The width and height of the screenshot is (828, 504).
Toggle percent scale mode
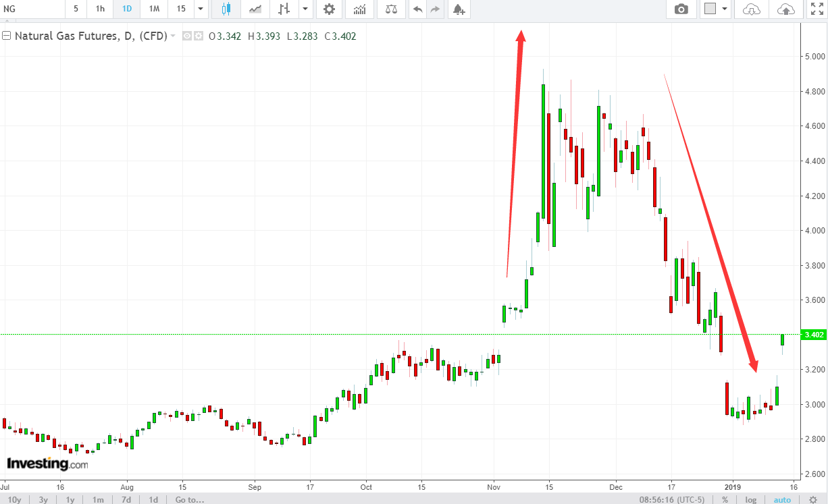(x=725, y=499)
